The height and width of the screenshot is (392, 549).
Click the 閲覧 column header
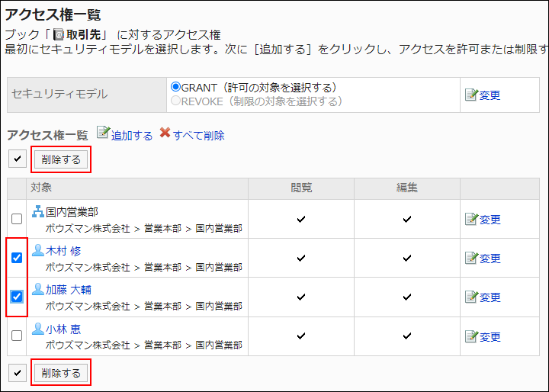point(301,188)
